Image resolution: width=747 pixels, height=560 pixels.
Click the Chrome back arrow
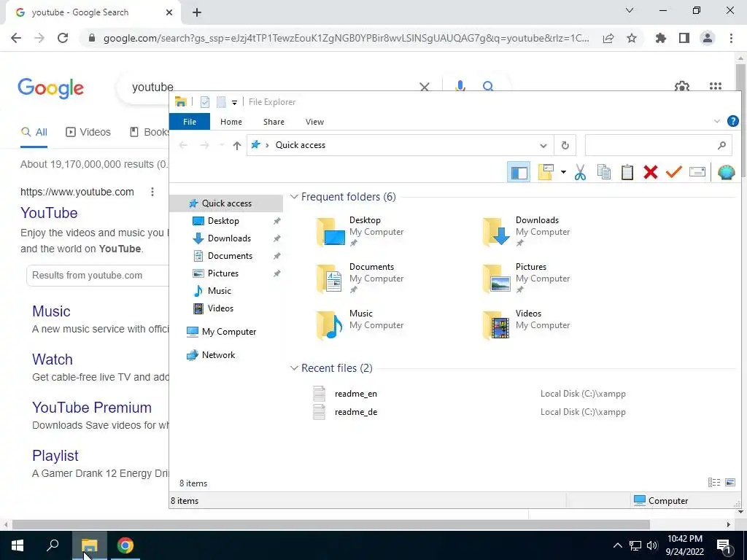point(16,38)
